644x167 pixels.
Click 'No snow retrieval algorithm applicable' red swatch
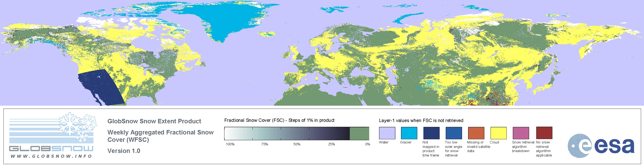pyautogui.click(x=544, y=133)
